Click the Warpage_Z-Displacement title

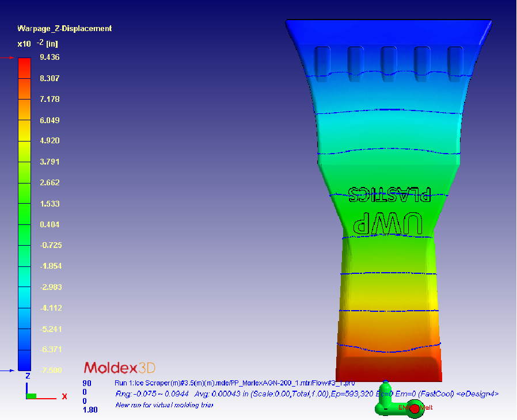pos(64,28)
